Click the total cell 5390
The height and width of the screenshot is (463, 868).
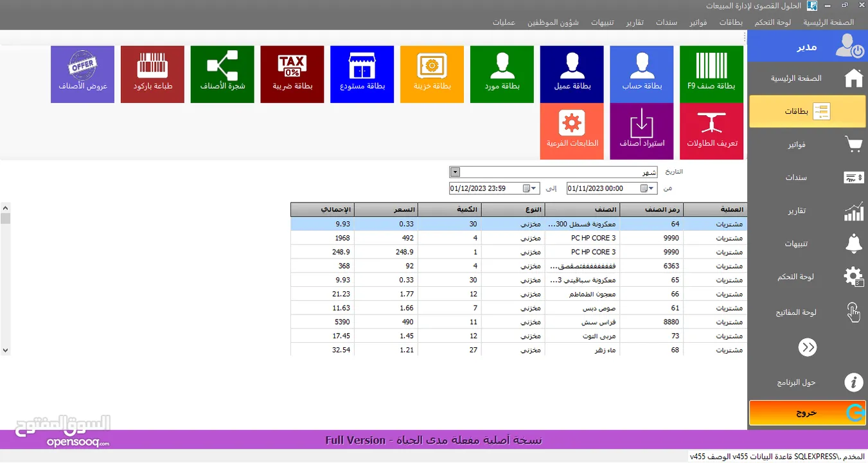coord(322,322)
